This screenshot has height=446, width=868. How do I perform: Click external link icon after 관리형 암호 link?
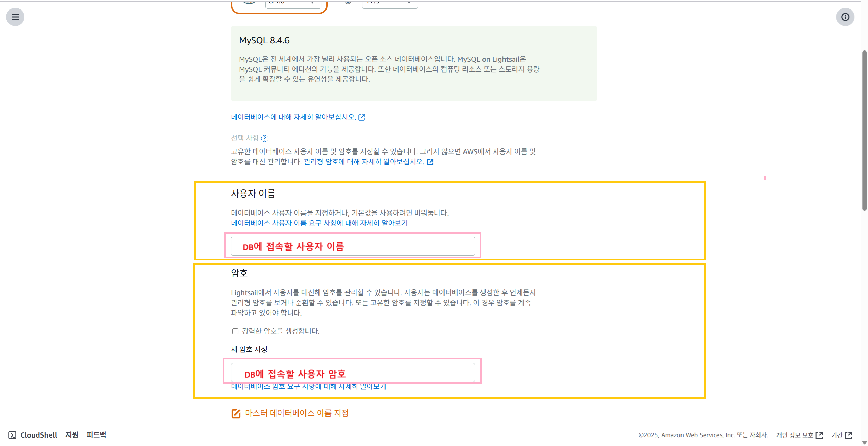(430, 162)
